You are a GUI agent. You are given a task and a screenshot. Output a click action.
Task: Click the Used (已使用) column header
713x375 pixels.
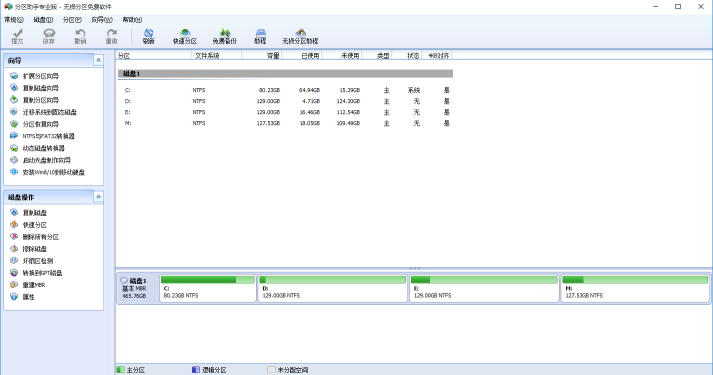click(x=302, y=55)
